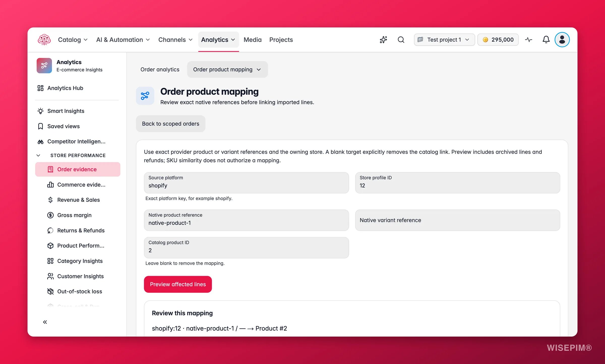The width and height of the screenshot is (605, 364).
Task: Expand the AI & Automation menu
Action: coord(123,40)
